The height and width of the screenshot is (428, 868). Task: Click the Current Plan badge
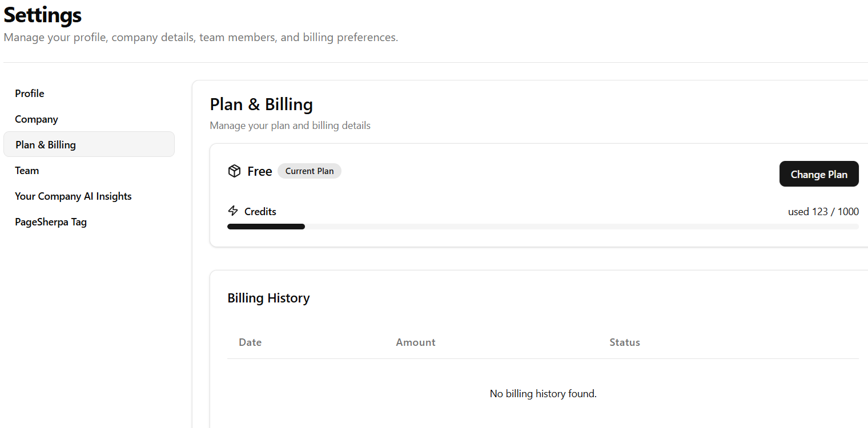click(x=310, y=171)
